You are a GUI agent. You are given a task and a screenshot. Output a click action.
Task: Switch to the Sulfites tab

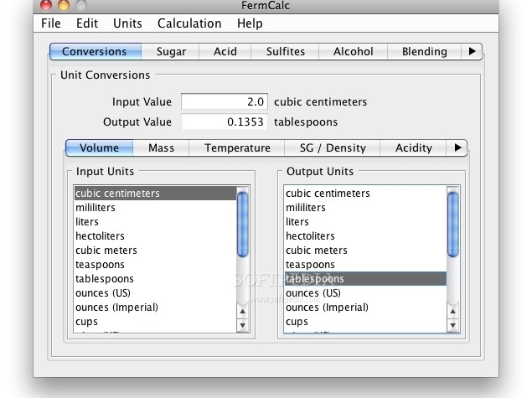point(286,51)
